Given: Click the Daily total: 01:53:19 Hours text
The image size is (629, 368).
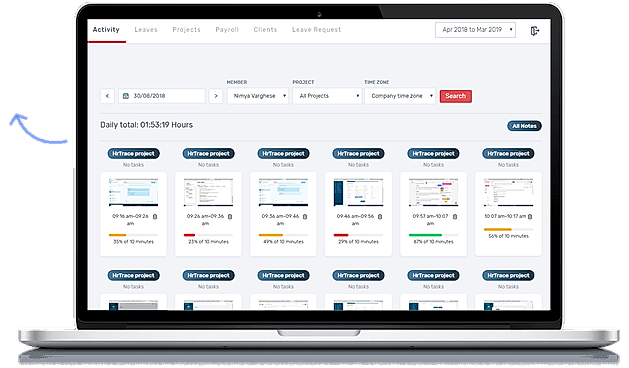Looking at the screenshot, I should (x=146, y=125).
